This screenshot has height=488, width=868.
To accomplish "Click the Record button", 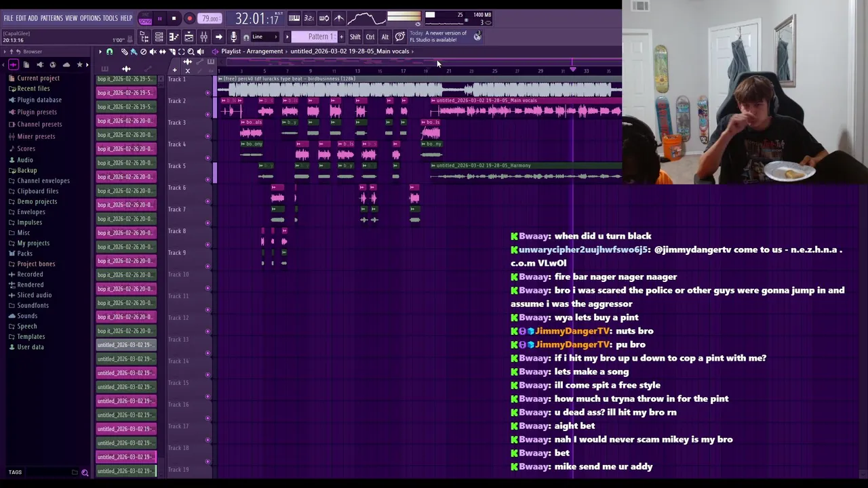I will (x=189, y=18).
